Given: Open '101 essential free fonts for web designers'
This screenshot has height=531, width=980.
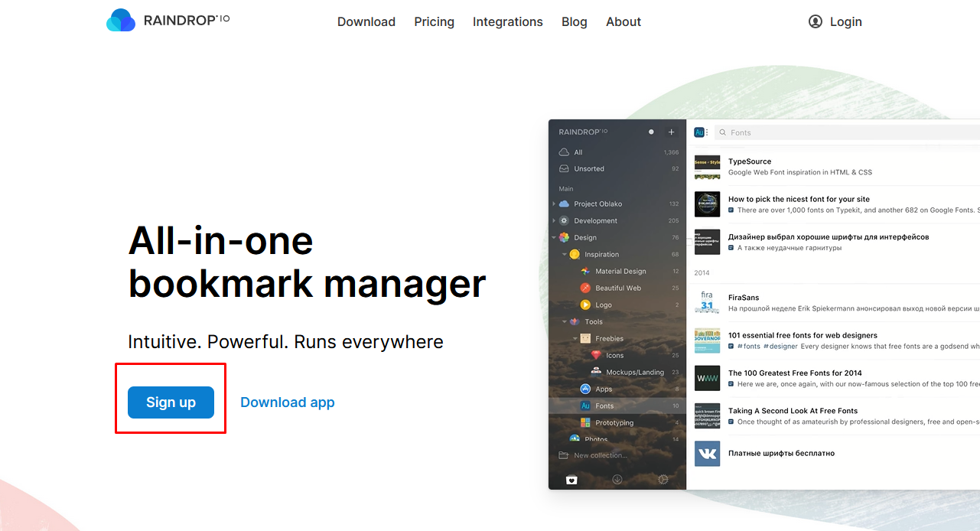Looking at the screenshot, I should click(x=803, y=335).
